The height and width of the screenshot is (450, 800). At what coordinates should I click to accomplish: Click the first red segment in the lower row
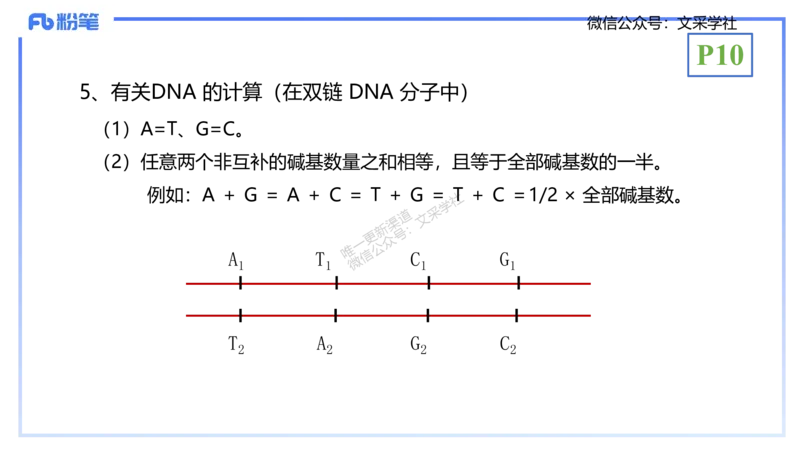coord(211,316)
